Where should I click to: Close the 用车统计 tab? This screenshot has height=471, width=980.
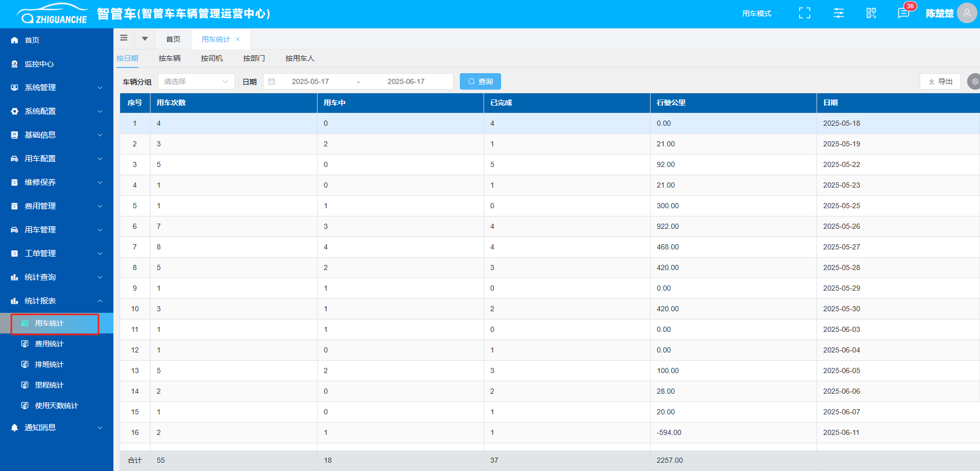coord(238,39)
